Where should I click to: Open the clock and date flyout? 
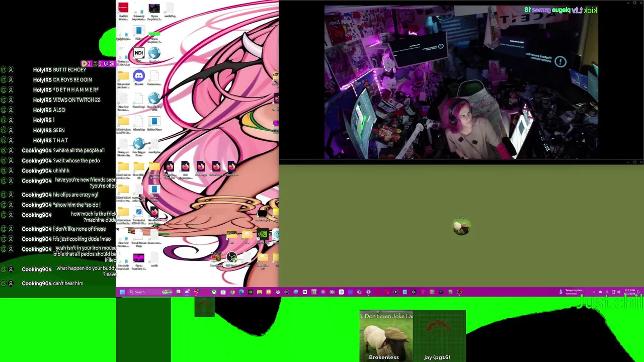pos(630,292)
